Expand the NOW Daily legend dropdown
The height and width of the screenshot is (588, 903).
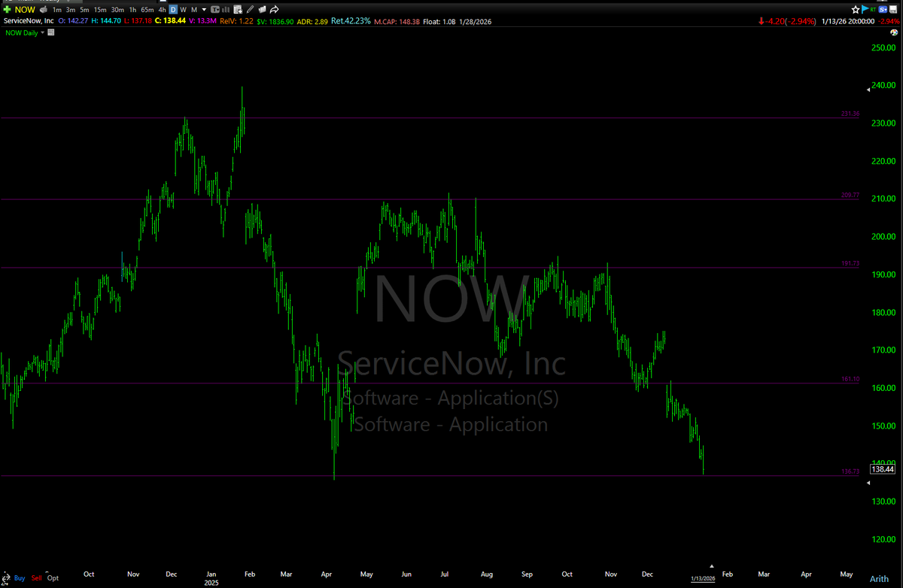42,32
